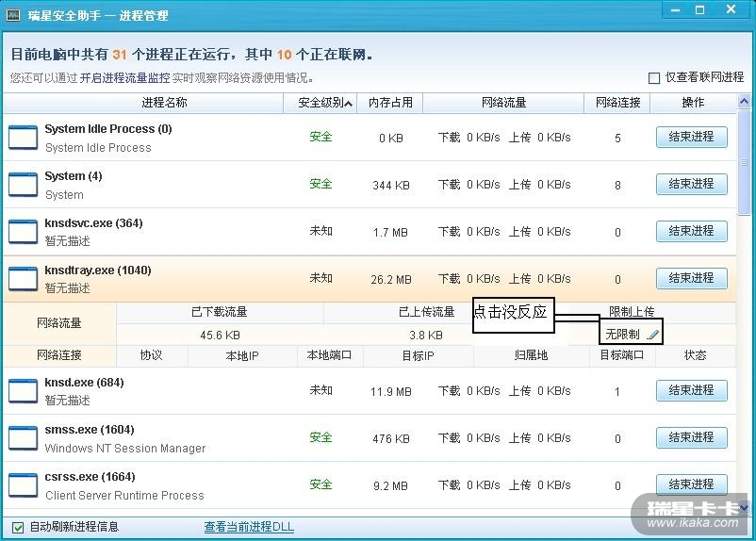
Task: Click the 26.2 MB memory value
Action: tap(391, 280)
